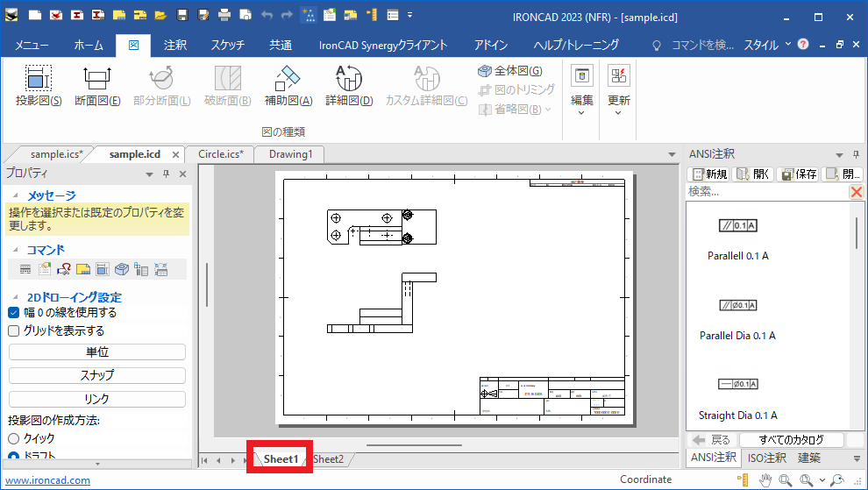This screenshot has height=490, width=868.
Task: Click the 保存 button in catalog panel
Action: 798,174
